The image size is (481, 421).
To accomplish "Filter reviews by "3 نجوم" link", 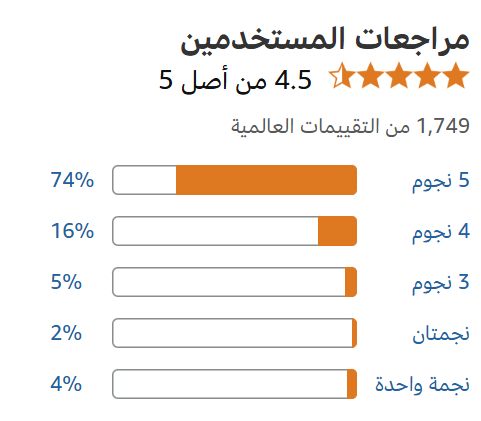I will [441, 284].
